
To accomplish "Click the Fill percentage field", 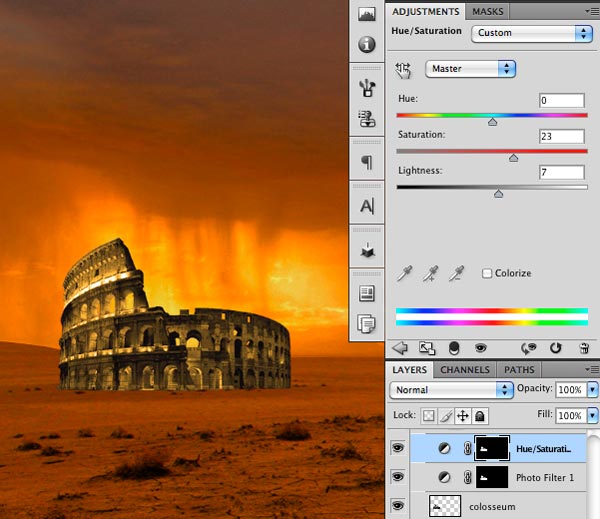I will pos(571,415).
